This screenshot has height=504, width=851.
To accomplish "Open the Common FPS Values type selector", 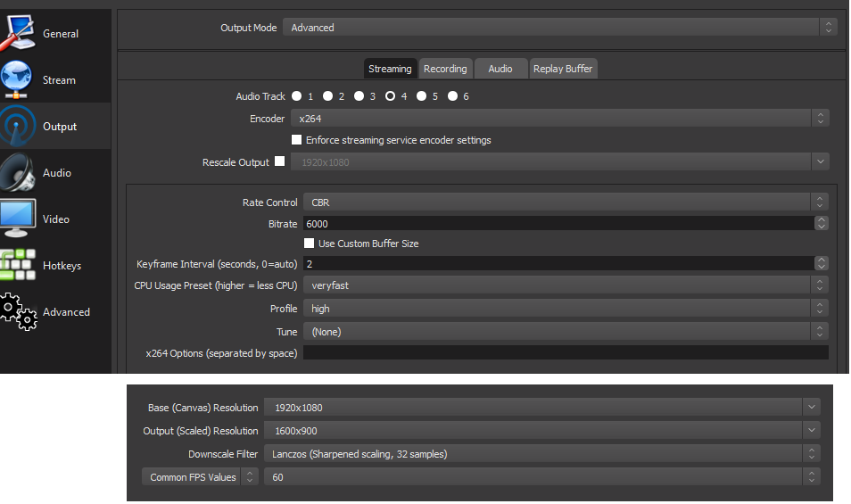I will click(200, 477).
